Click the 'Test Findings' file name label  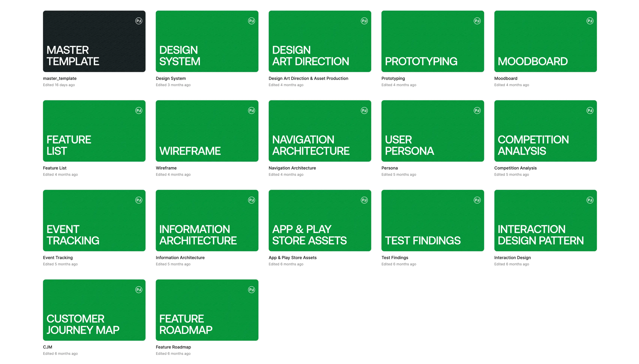395,257
